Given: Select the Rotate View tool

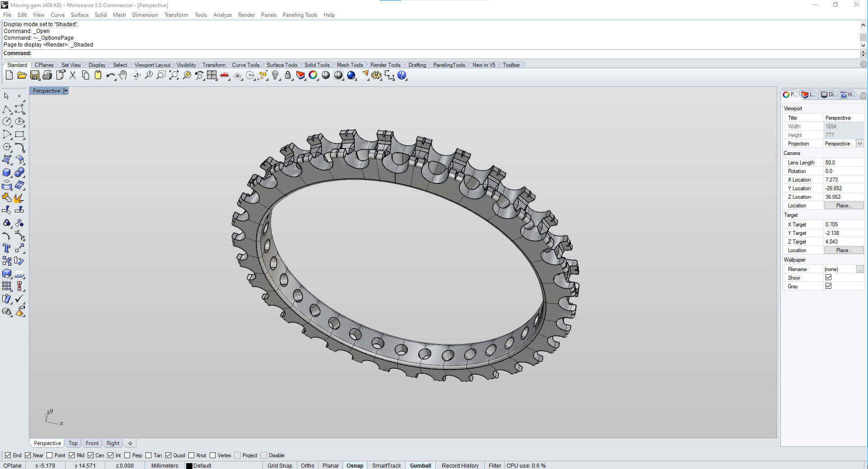Looking at the screenshot, I should pos(136,75).
